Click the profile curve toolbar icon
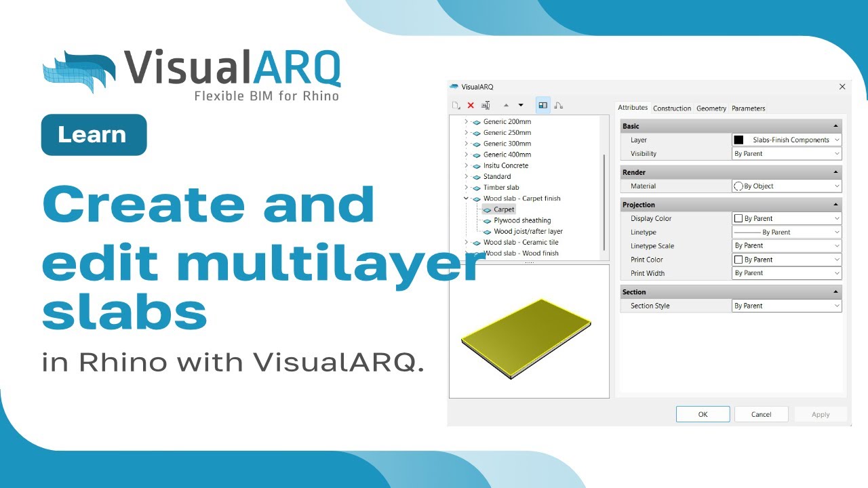The image size is (868, 488). pyautogui.click(x=559, y=105)
